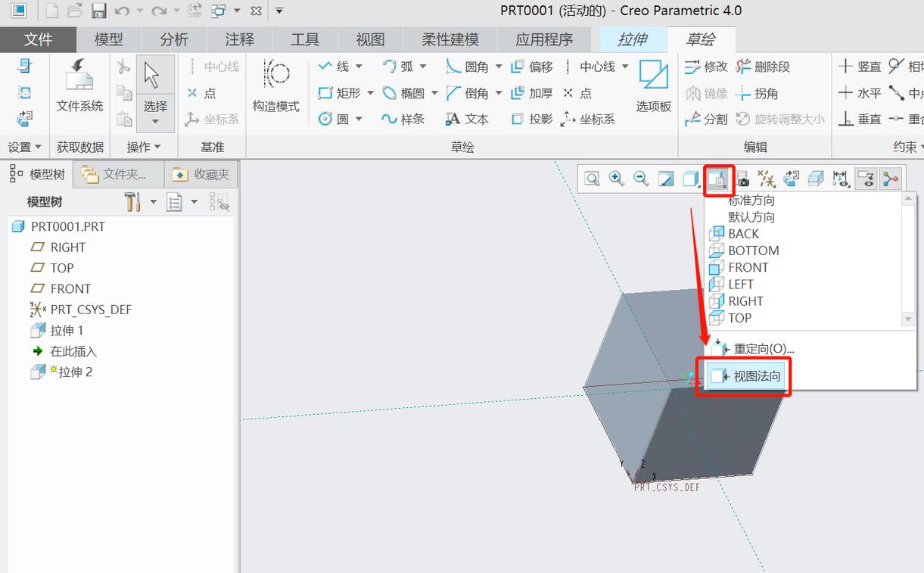
Task: Select the Text (文本) sketch tool
Action: click(467, 119)
